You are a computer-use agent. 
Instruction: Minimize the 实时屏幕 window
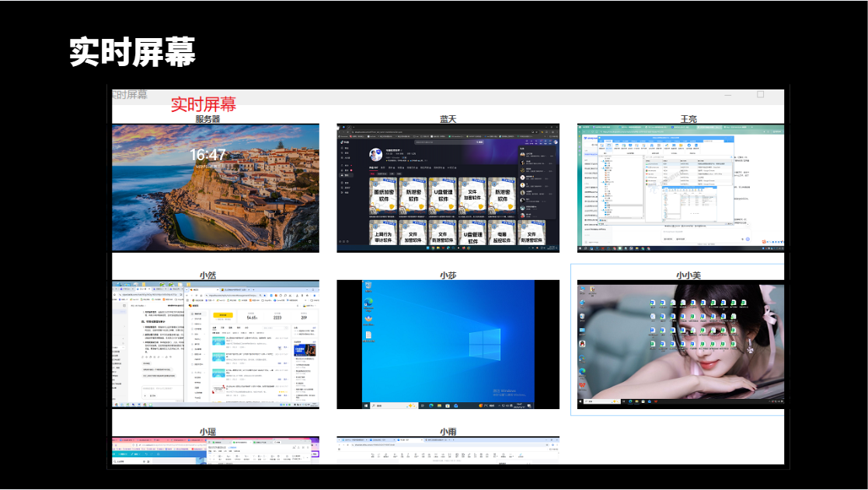point(728,96)
